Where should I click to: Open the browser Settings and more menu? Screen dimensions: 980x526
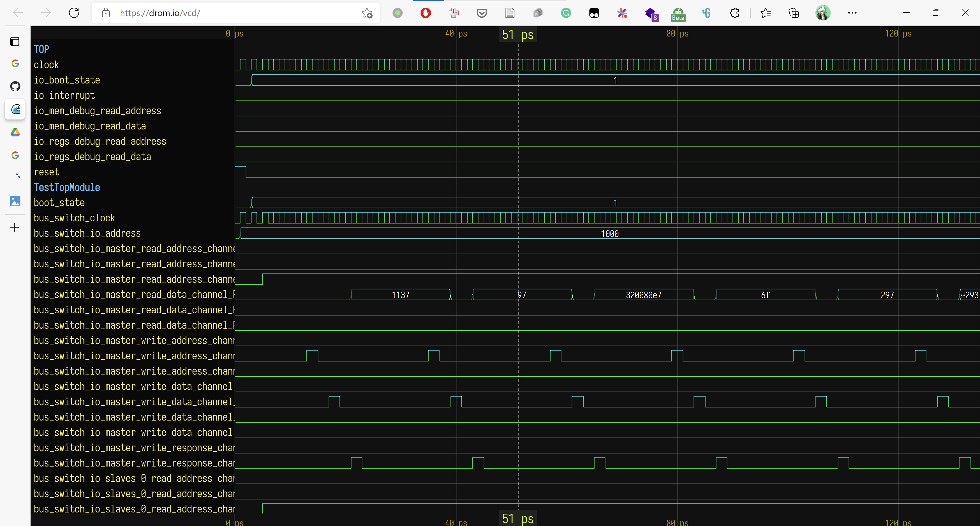tap(852, 13)
